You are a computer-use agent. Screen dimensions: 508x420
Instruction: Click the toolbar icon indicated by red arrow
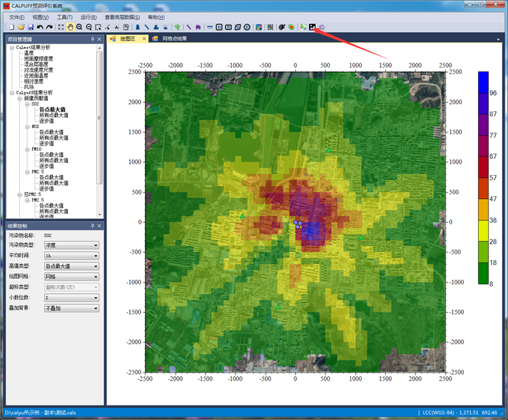point(312,27)
